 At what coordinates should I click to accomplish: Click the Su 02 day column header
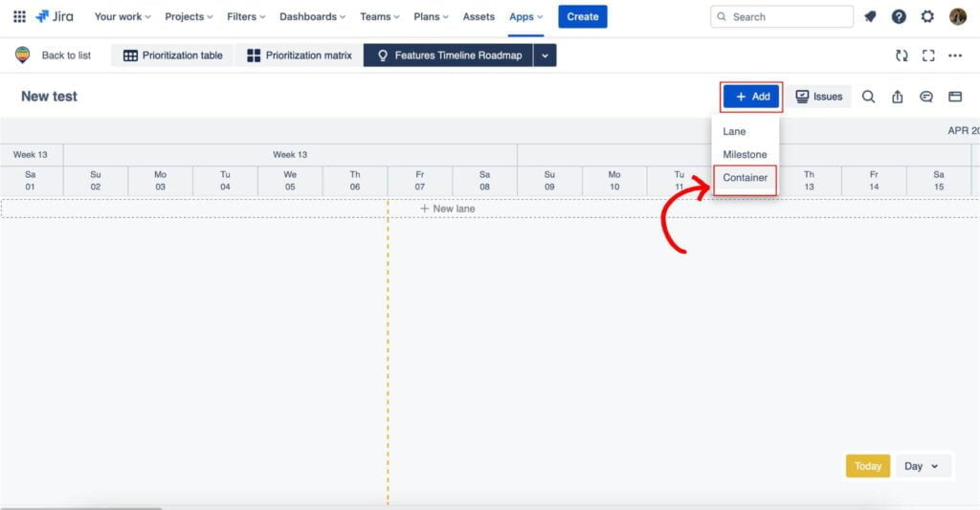point(96,181)
